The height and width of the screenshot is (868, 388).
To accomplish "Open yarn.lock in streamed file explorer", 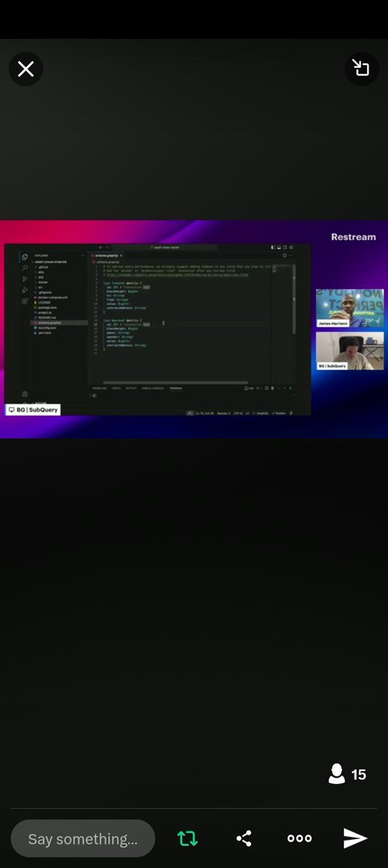I will (45, 333).
